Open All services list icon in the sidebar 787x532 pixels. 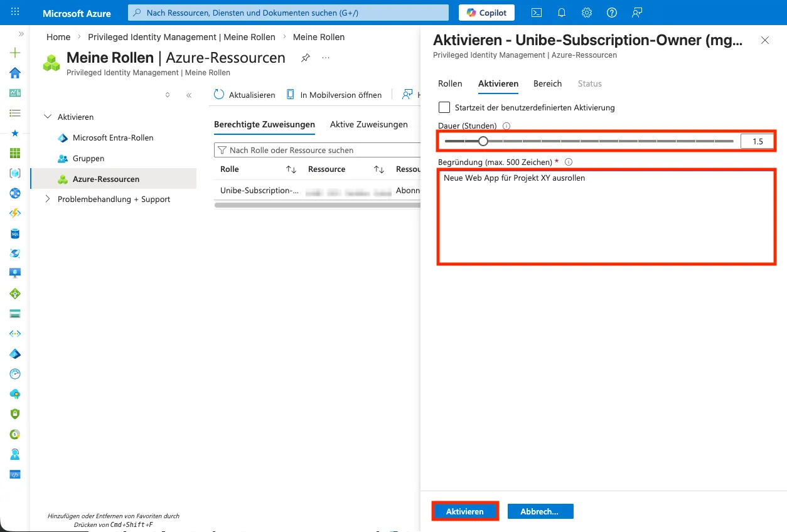click(15, 113)
